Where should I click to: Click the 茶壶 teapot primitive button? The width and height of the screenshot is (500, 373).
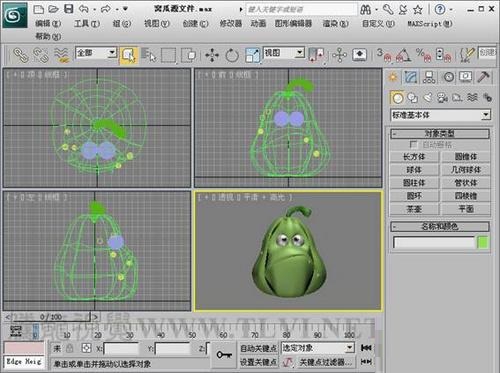pos(414,209)
